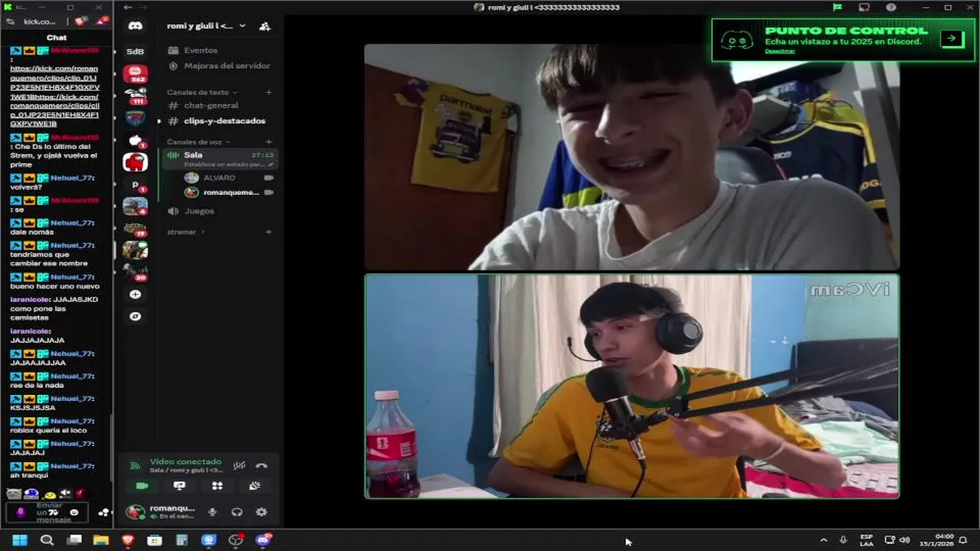Click the Enviar un mensaje chat input

point(49,512)
